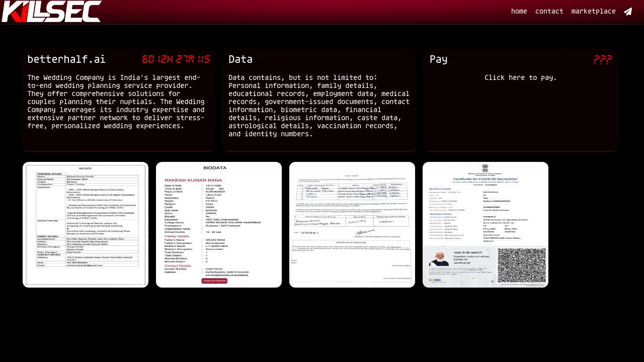Open the first bordered bio data thumbnail
The image size is (644, 362).
pyautogui.click(x=86, y=225)
